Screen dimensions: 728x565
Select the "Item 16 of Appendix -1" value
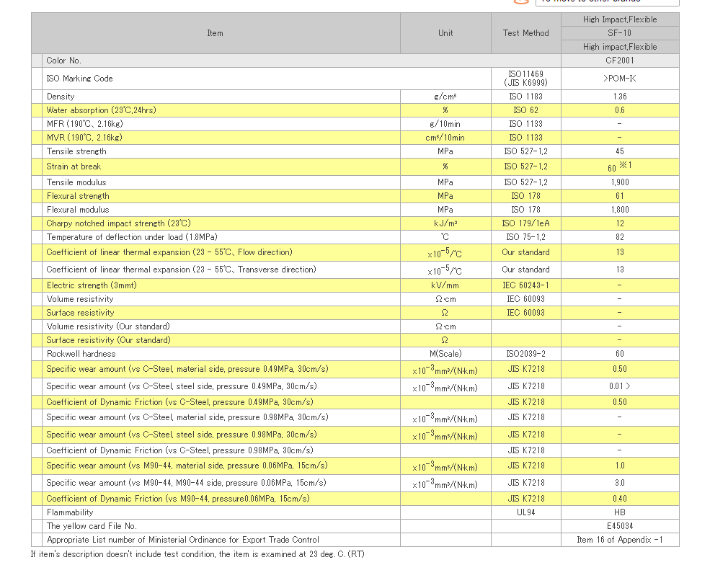(620, 540)
